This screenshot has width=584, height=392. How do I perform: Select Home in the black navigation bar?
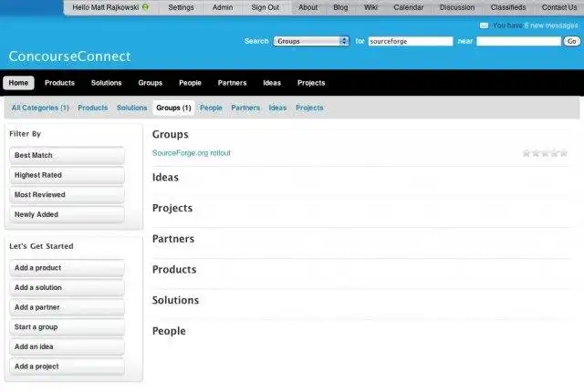[18, 83]
